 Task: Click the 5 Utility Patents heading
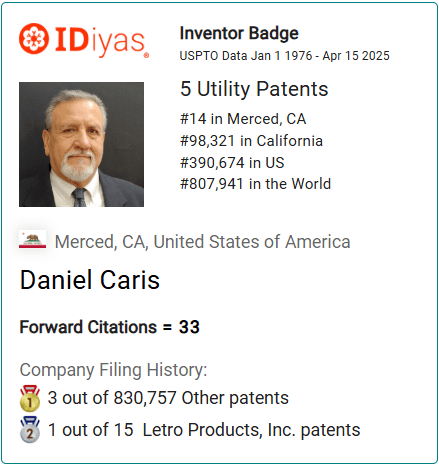pyautogui.click(x=254, y=89)
